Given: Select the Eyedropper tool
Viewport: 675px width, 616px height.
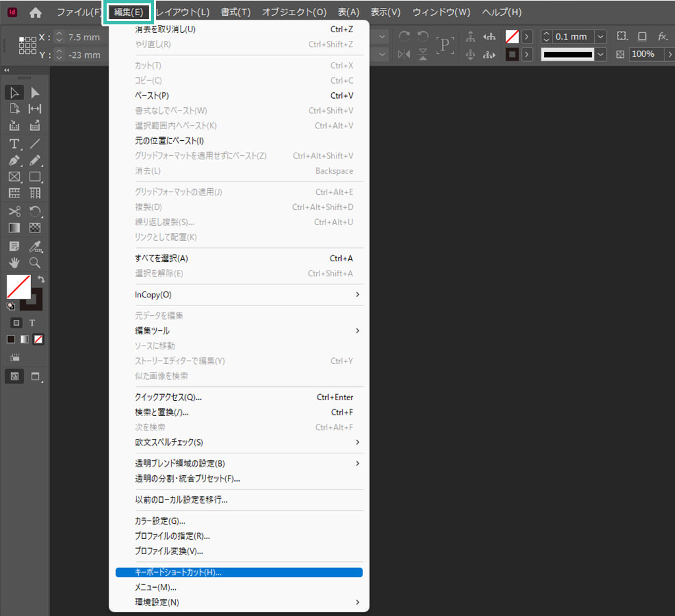Looking at the screenshot, I should (35, 245).
